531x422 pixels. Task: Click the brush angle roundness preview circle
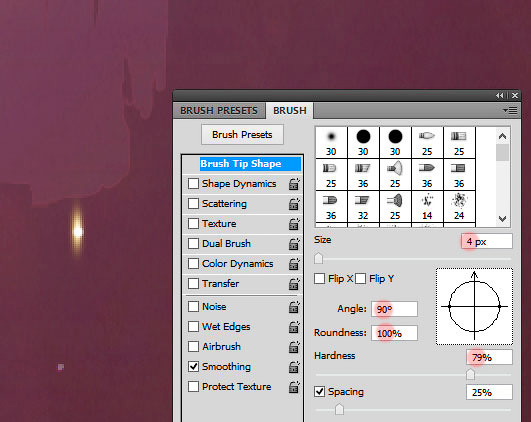click(474, 306)
